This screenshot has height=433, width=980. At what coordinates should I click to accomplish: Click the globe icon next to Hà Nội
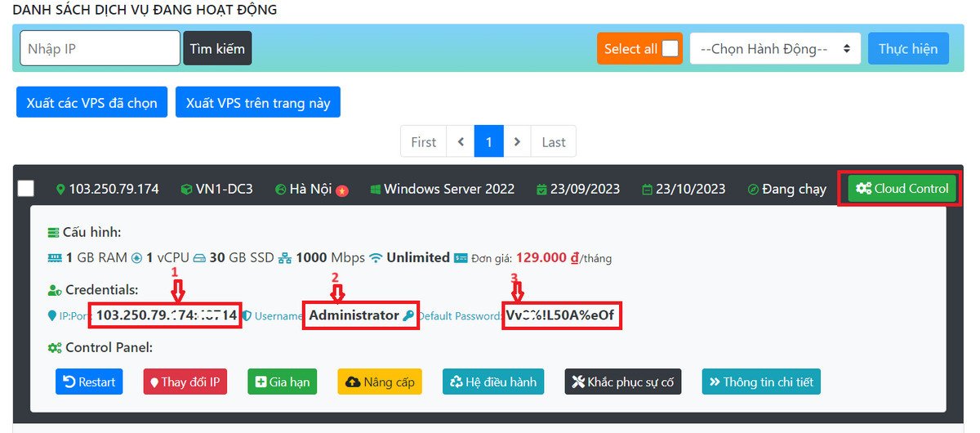click(280, 190)
